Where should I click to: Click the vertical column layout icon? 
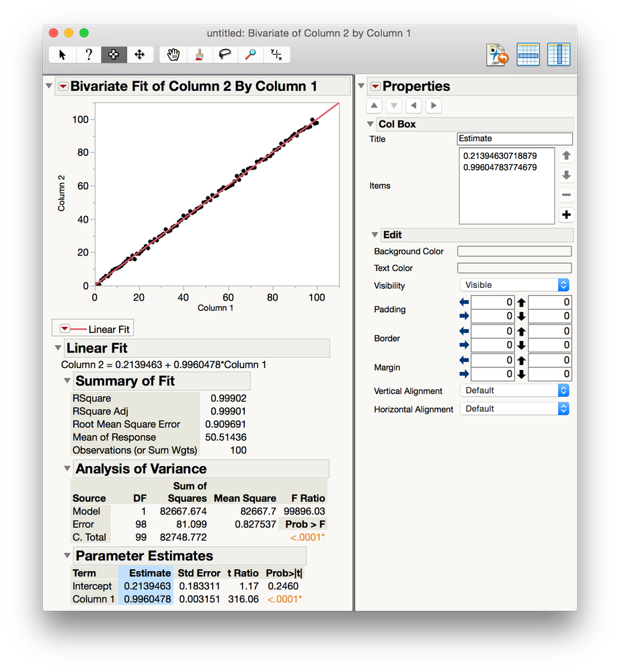[559, 54]
